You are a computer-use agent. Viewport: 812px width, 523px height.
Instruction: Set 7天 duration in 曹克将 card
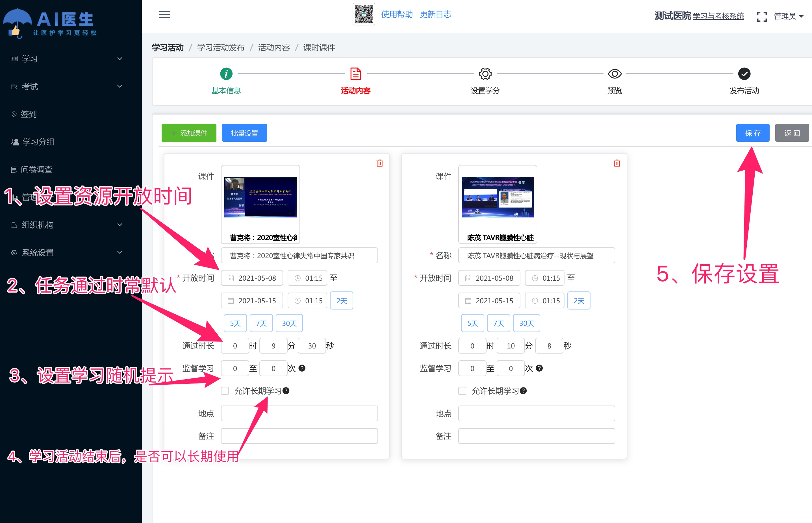261,323
